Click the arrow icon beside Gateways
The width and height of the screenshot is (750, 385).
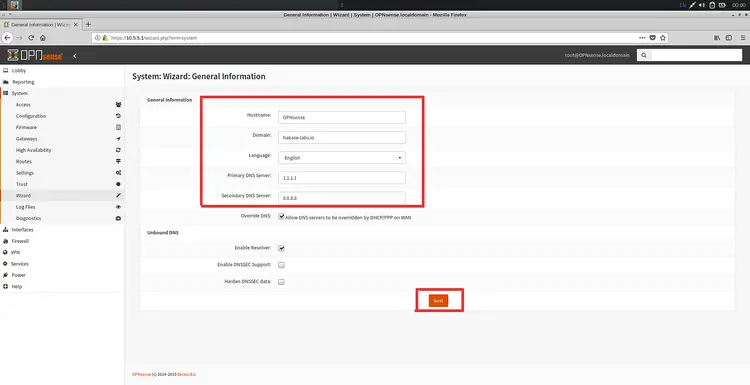click(118, 139)
